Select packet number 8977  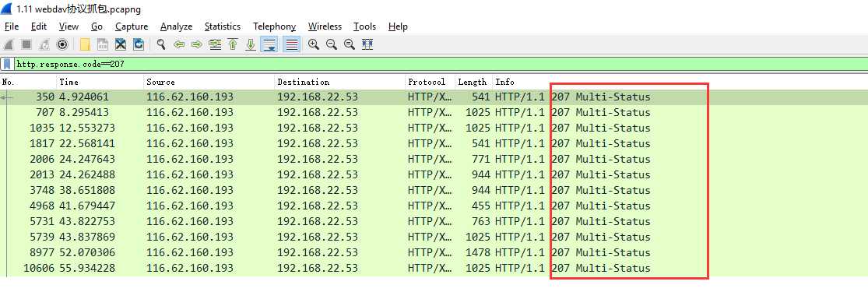tap(434, 252)
